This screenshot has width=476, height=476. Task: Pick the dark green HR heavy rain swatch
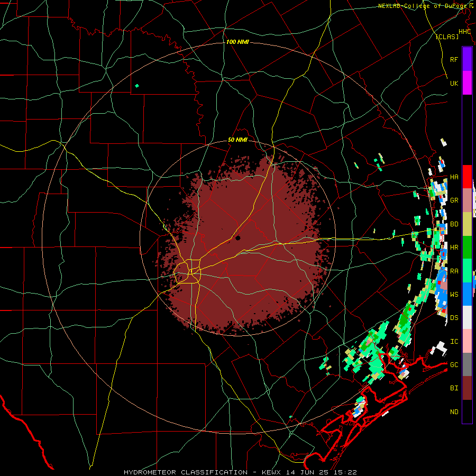click(467, 248)
